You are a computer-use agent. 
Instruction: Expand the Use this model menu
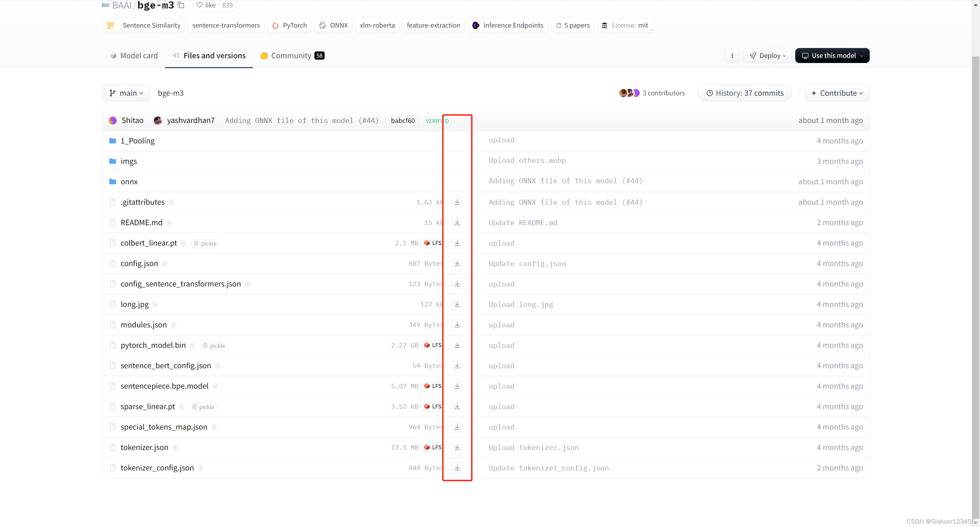click(832, 56)
